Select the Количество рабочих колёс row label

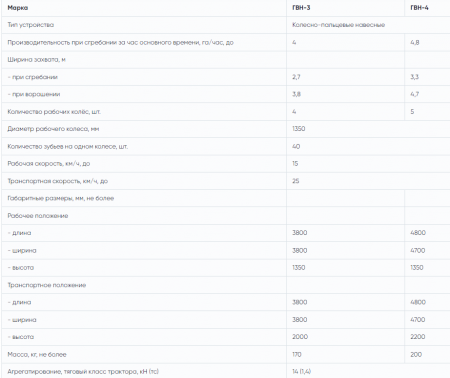(54, 112)
